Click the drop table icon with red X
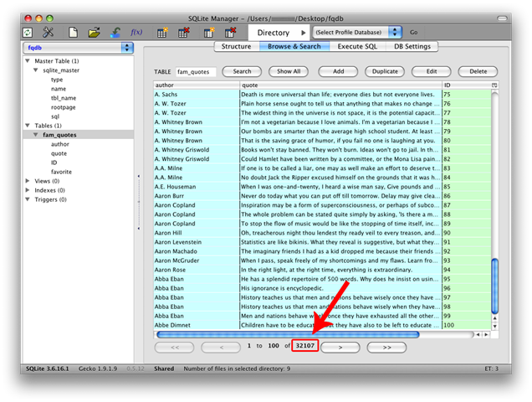Screen dimensions: 532x402 (x=184, y=33)
